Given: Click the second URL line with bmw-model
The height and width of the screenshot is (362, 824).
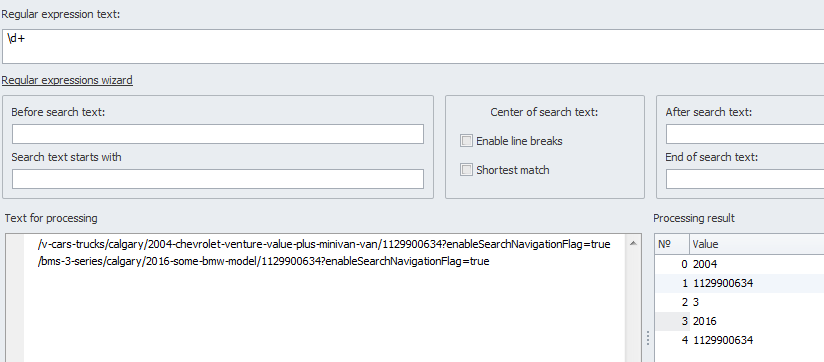Looking at the screenshot, I should 264,261.
